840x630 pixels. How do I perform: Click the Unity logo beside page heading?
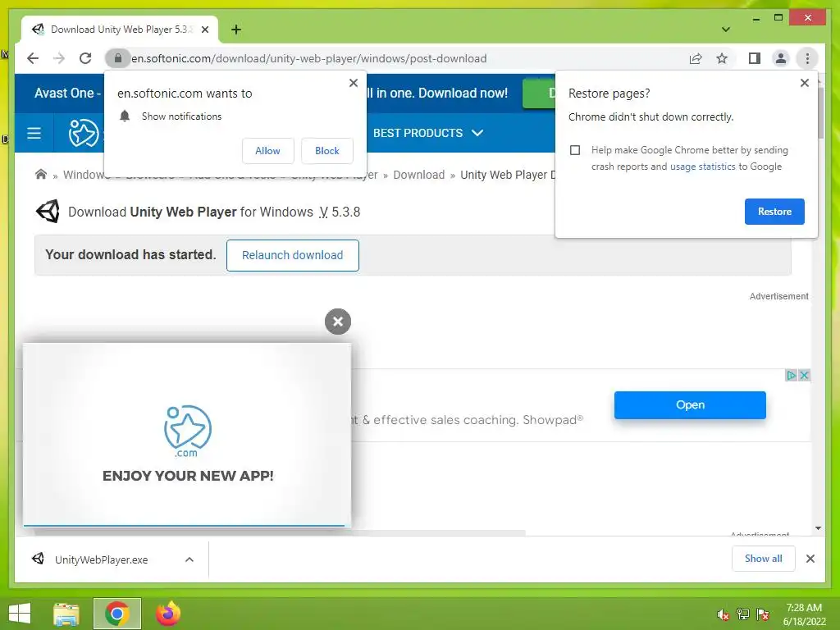point(48,212)
